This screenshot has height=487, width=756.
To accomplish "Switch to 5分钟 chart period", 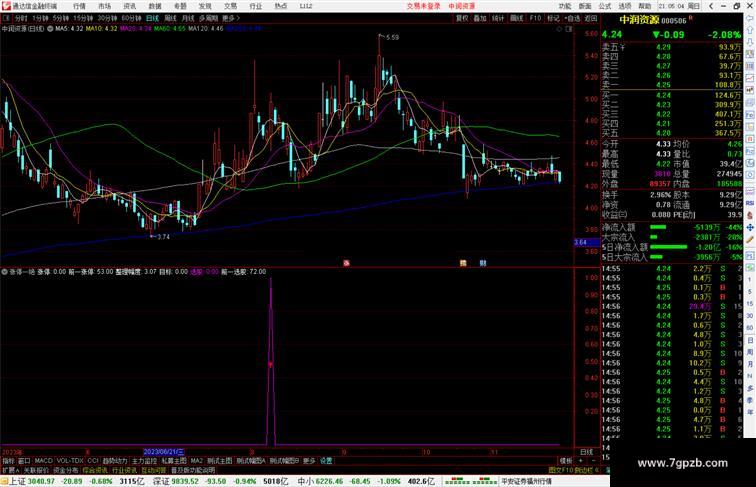I will click(61, 18).
